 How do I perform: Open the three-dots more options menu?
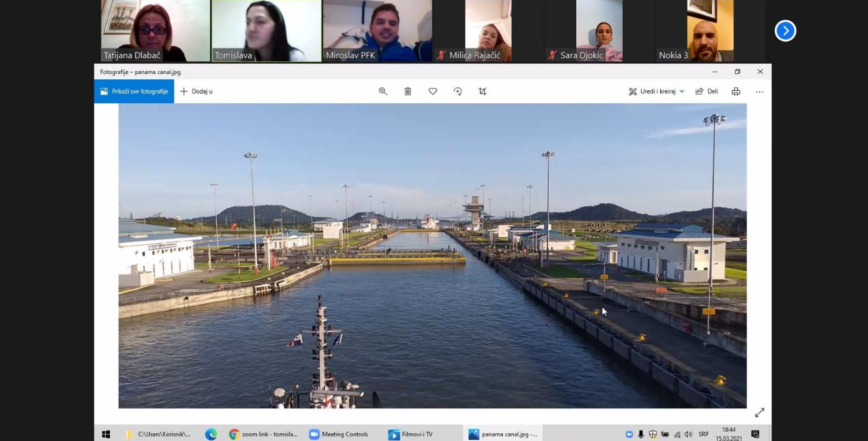(x=759, y=92)
